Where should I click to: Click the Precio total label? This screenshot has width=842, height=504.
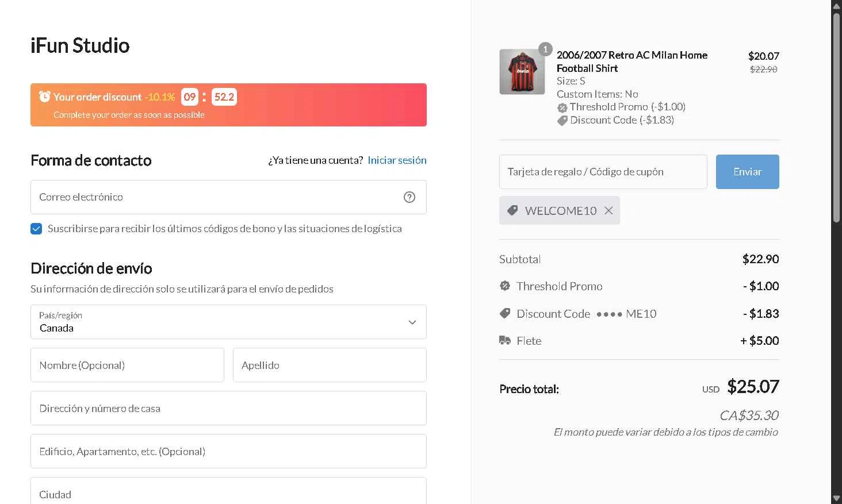(529, 389)
